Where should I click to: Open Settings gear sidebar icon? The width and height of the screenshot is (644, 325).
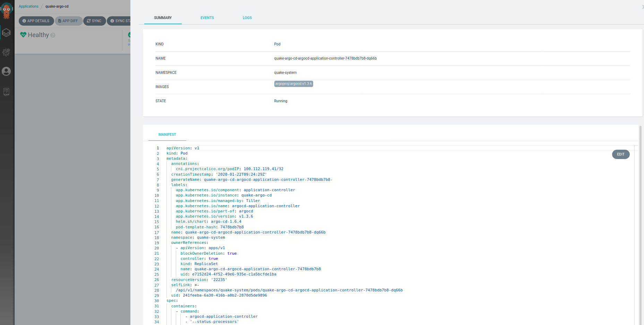pos(6,52)
